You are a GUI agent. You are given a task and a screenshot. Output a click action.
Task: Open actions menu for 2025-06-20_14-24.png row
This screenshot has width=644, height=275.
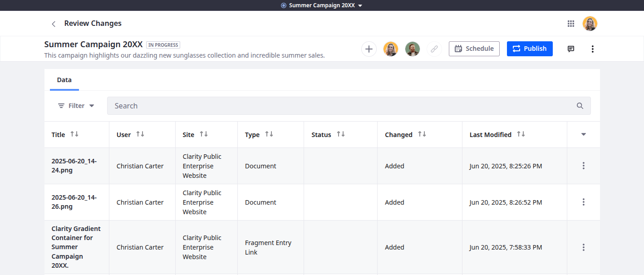(583, 166)
